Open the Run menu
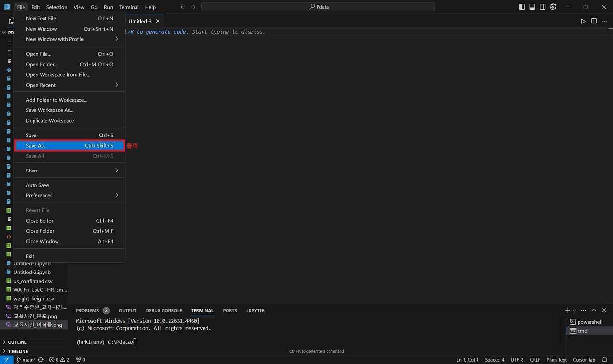The height and width of the screenshot is (364, 613). tap(108, 7)
